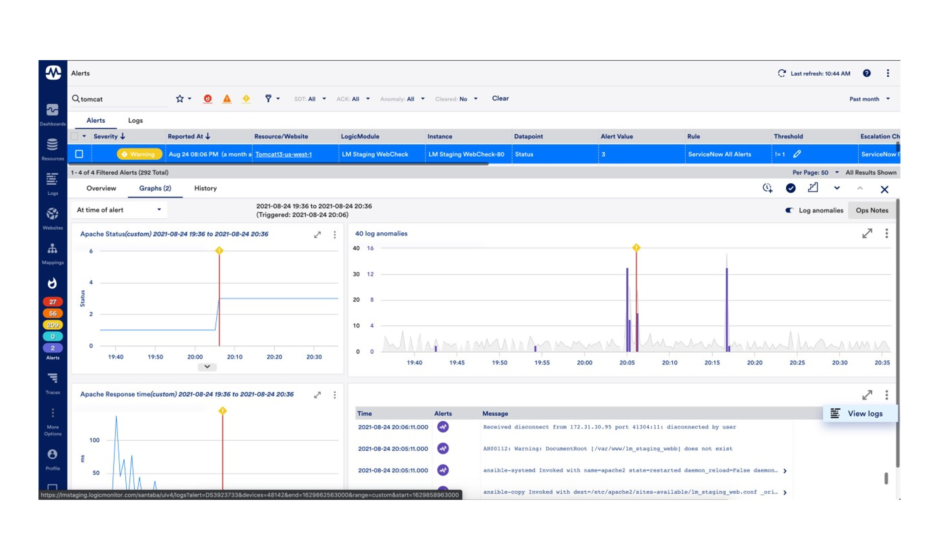Open the Traces sidebar section
The height and width of the screenshot is (560, 939).
[x=53, y=383]
